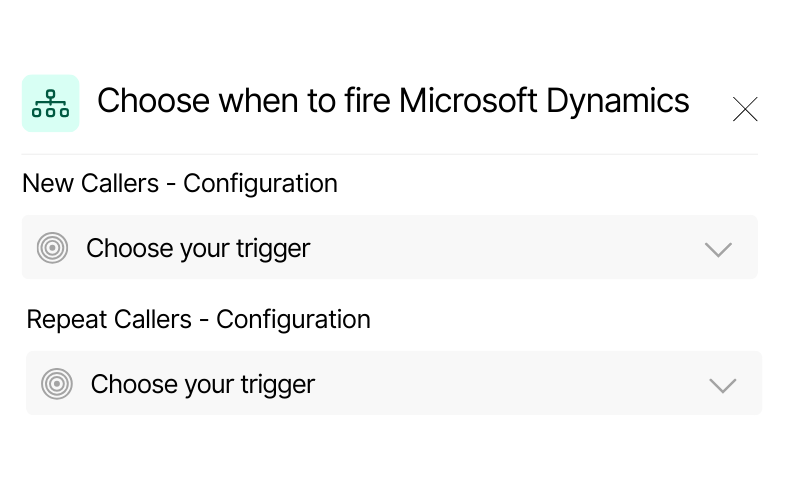This screenshot has height=500, width=800.
Task: Click the 'Choose when to fire Microsoft Dynamics' heading
Action: click(x=392, y=101)
